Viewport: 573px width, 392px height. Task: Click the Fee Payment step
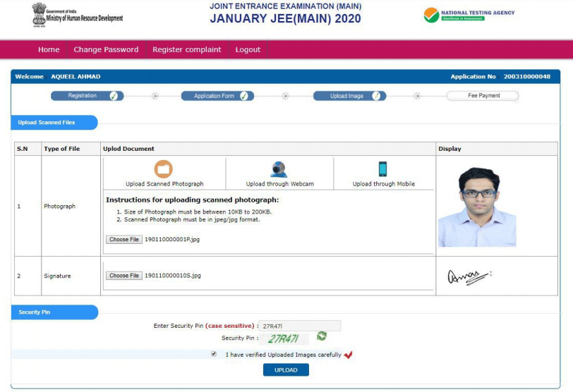(x=483, y=96)
